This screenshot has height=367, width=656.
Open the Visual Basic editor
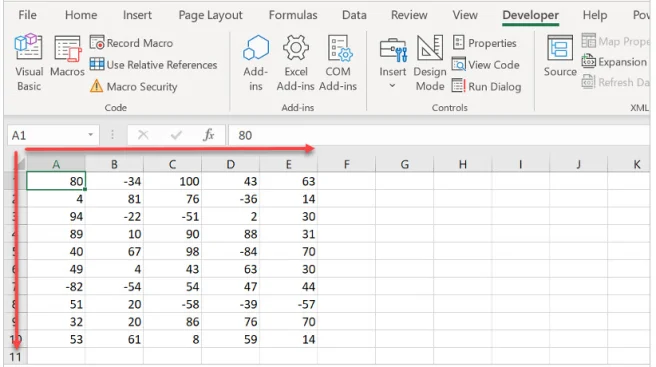click(28, 63)
